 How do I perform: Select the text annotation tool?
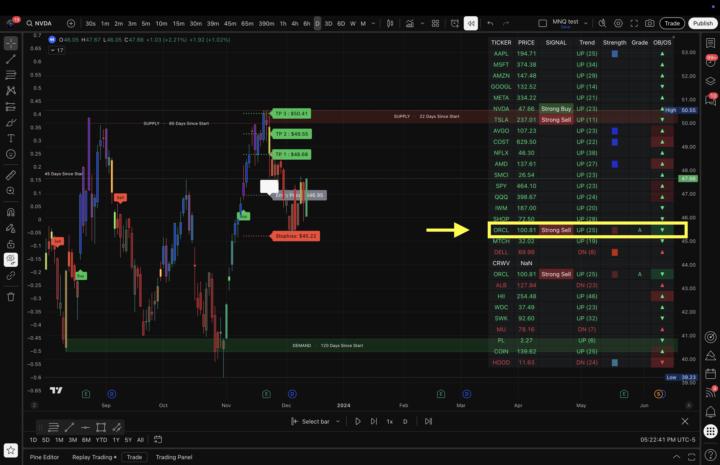click(11, 138)
